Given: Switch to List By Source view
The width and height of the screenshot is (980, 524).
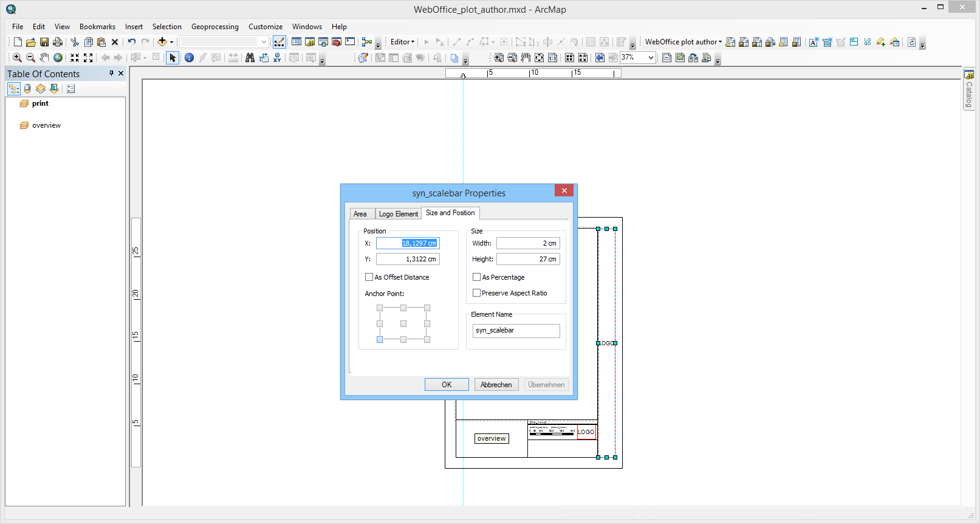Looking at the screenshot, I should (27, 89).
